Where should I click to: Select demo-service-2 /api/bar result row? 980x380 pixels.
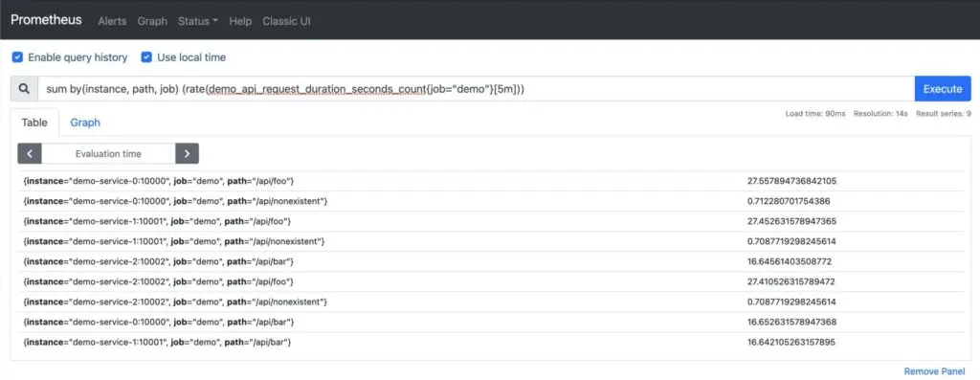491,262
